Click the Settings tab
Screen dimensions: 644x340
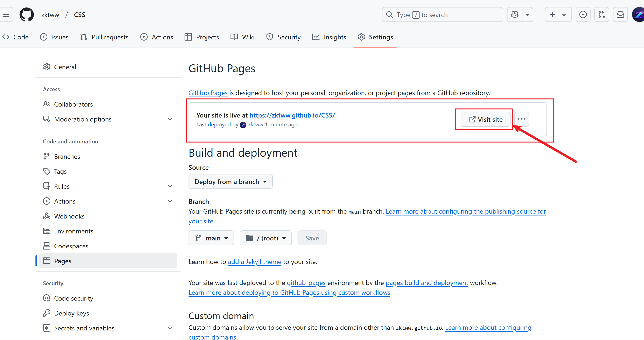381,37
